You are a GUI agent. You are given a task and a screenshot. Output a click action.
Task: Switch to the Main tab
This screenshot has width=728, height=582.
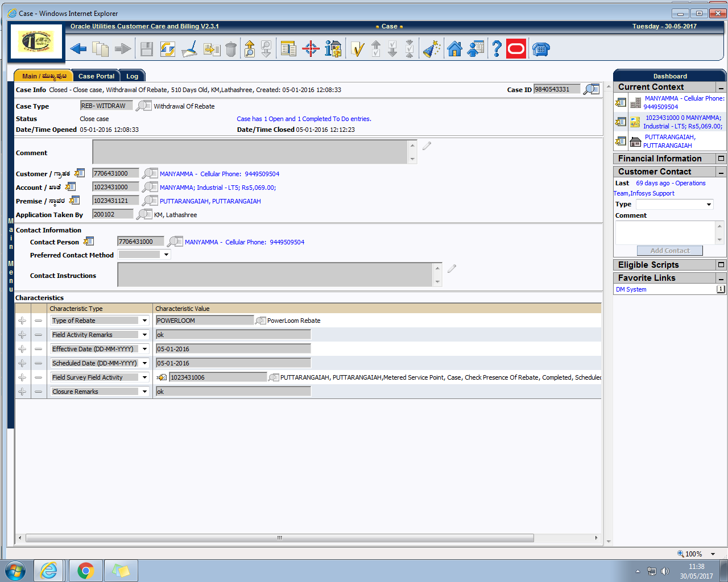pos(44,76)
